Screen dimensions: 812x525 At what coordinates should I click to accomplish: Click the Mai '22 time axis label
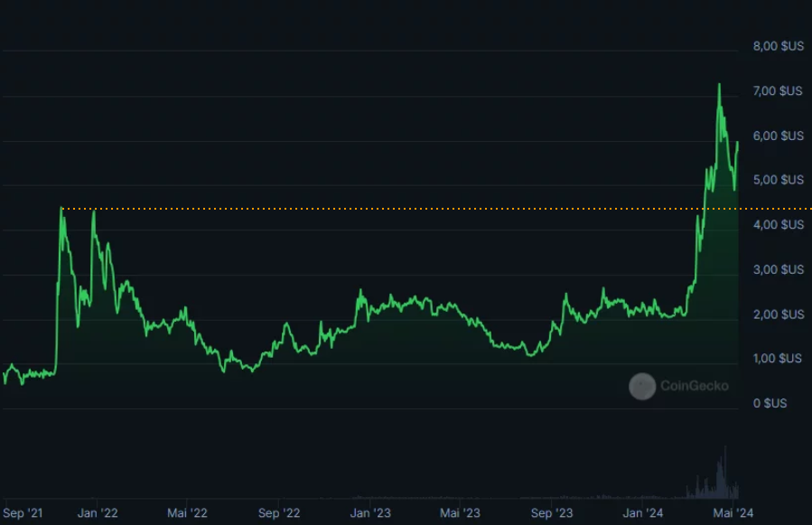(187, 513)
